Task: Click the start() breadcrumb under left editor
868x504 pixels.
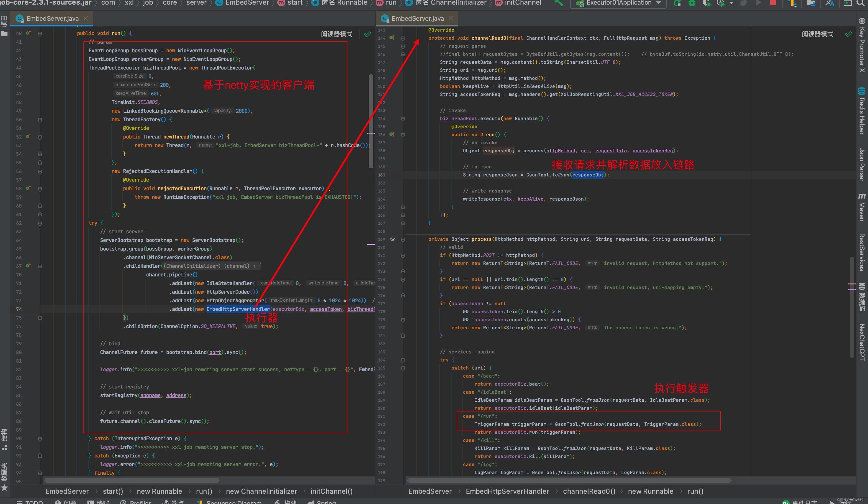Action: pyautogui.click(x=113, y=491)
